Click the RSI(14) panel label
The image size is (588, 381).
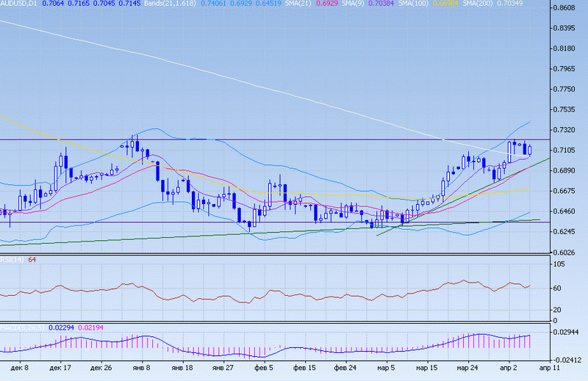pos(12,260)
